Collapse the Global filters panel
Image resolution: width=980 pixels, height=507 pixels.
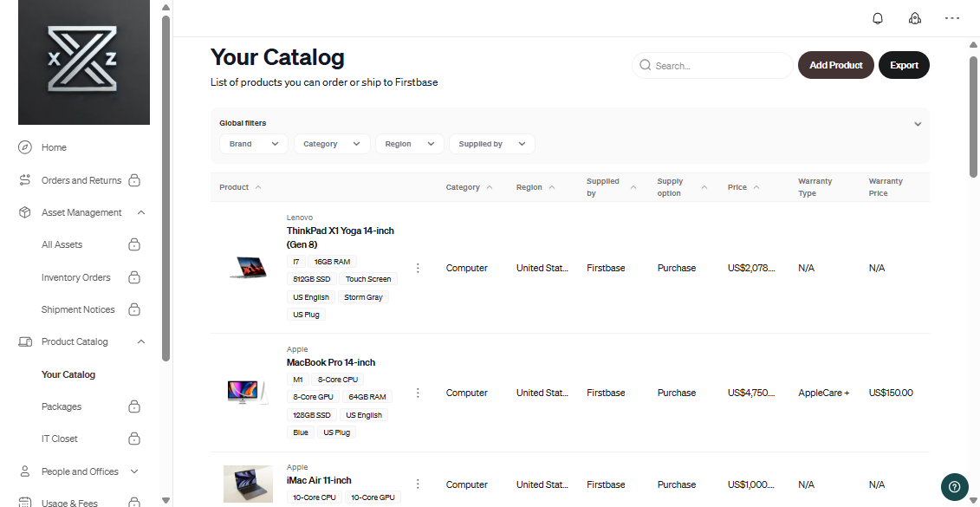pyautogui.click(x=918, y=124)
